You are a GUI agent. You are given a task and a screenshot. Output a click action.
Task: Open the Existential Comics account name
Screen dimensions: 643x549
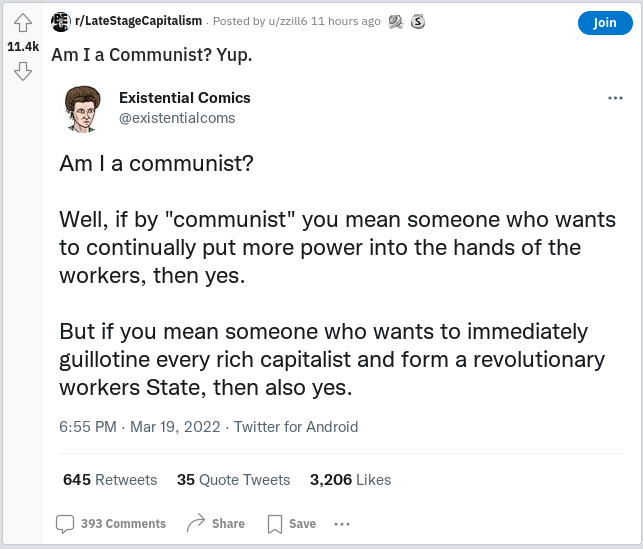click(x=185, y=98)
